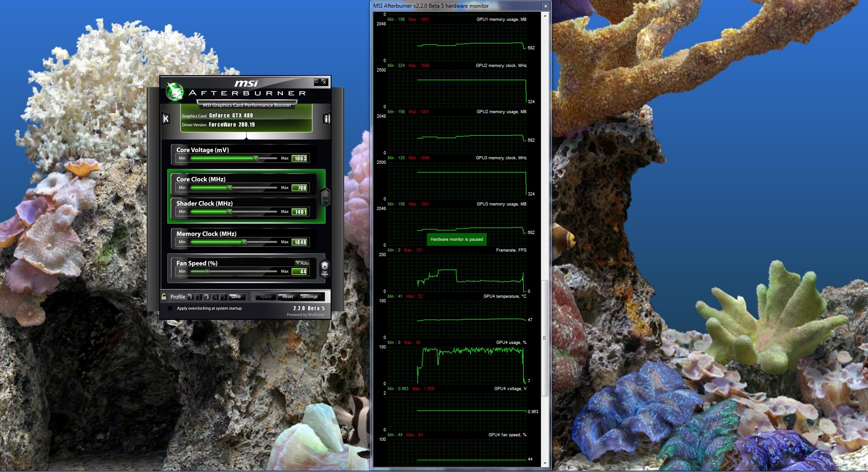Click the GPU1 memory usage, MB graph

pos(457,42)
